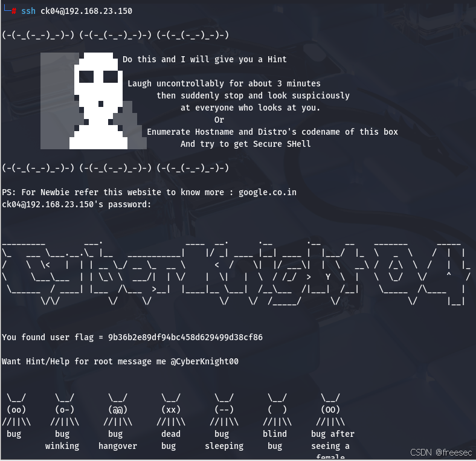
Task: Click the '( )' blind bug figure
Action: 277,410
